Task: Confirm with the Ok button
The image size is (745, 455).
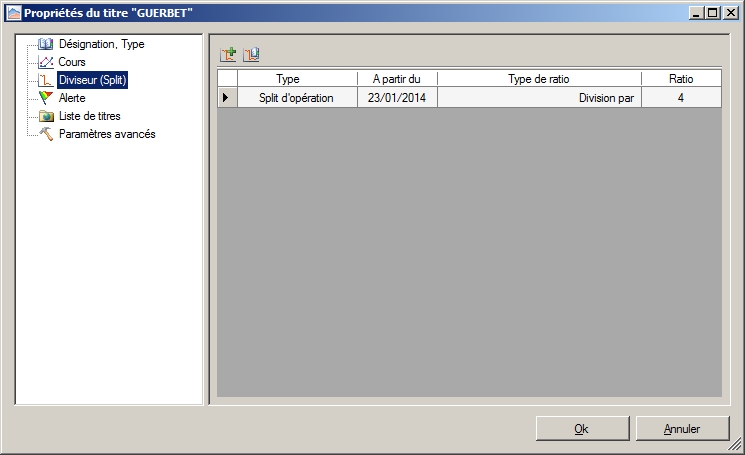Action: pyautogui.click(x=583, y=428)
